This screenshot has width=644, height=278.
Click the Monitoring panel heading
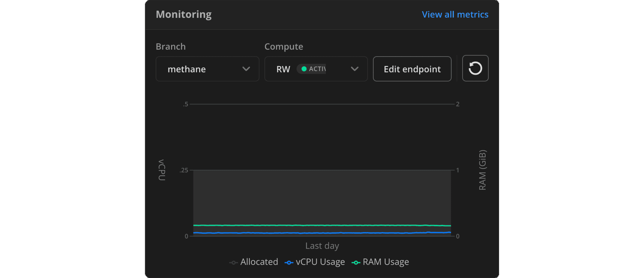click(x=183, y=14)
